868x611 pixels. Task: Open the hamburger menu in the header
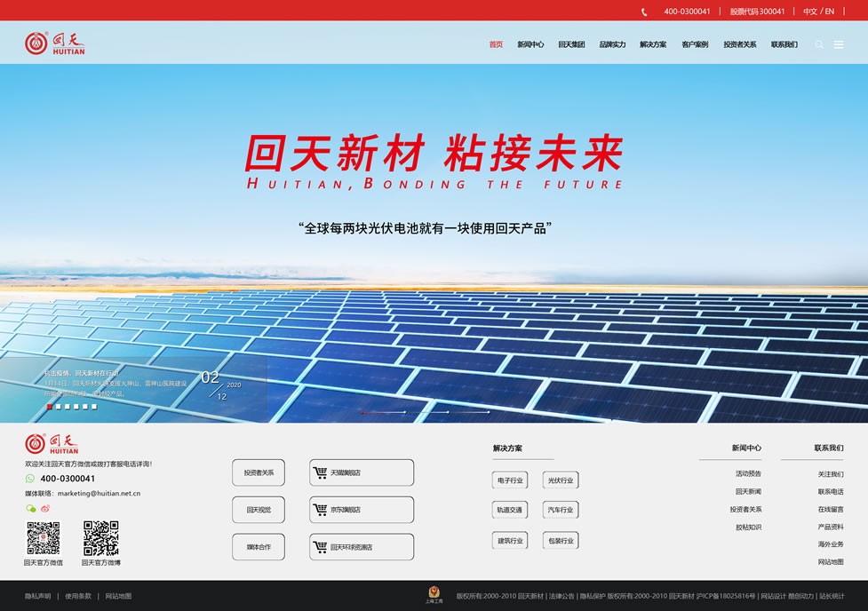point(839,44)
